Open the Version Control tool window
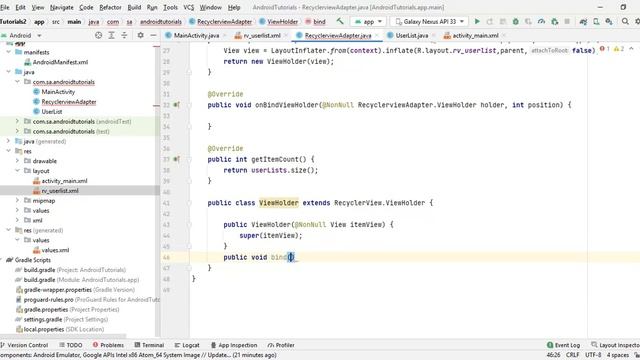Viewport: 640px width, 360px height. [24, 345]
